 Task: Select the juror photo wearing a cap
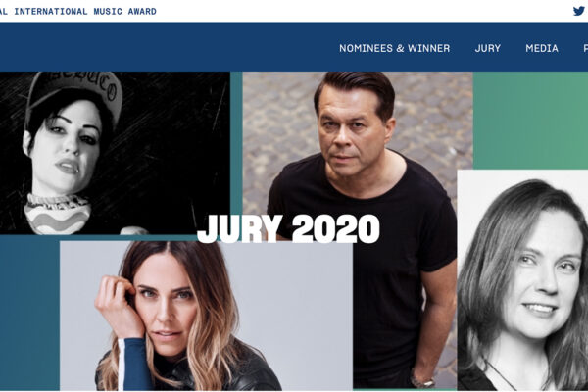[115, 153]
